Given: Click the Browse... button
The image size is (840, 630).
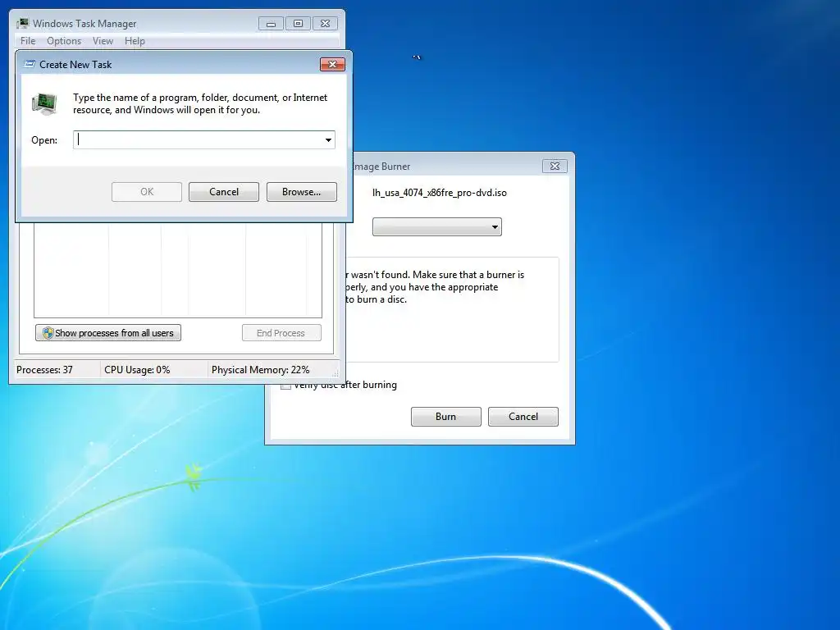Looking at the screenshot, I should pyautogui.click(x=302, y=192).
